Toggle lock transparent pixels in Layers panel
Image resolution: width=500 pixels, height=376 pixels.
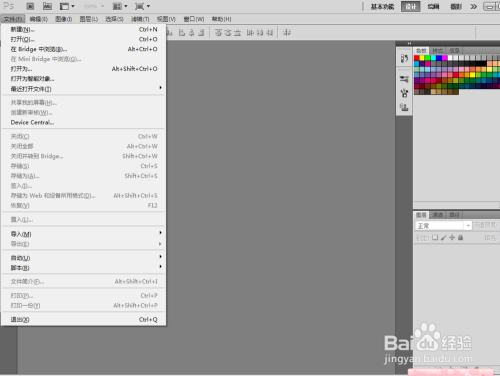tap(435, 238)
